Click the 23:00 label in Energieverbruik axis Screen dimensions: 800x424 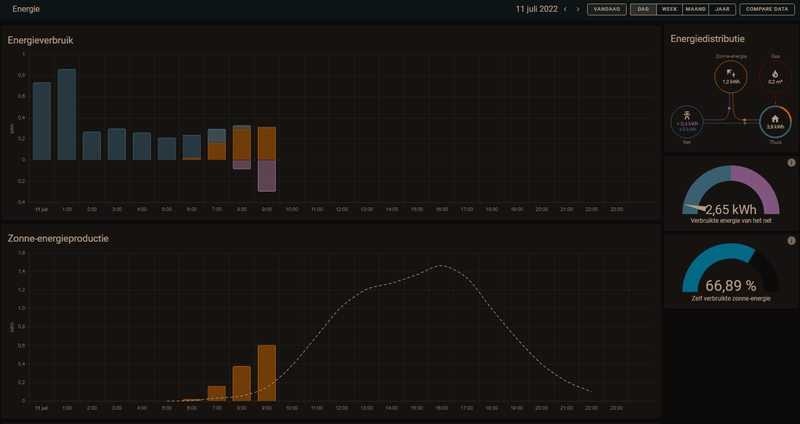(617, 210)
